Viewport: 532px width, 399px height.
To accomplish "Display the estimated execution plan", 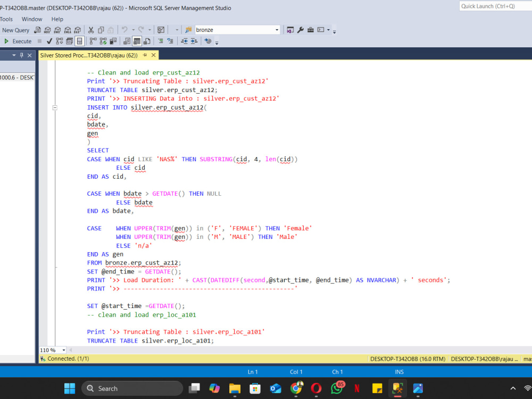I will coord(60,41).
